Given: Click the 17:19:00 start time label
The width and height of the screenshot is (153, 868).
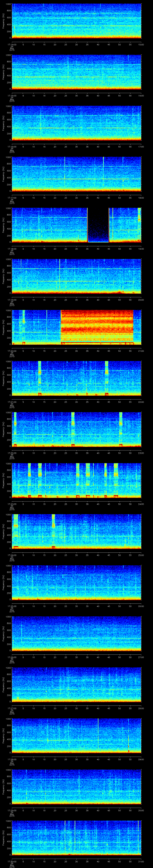Looking at the screenshot, I should [12, 300].
